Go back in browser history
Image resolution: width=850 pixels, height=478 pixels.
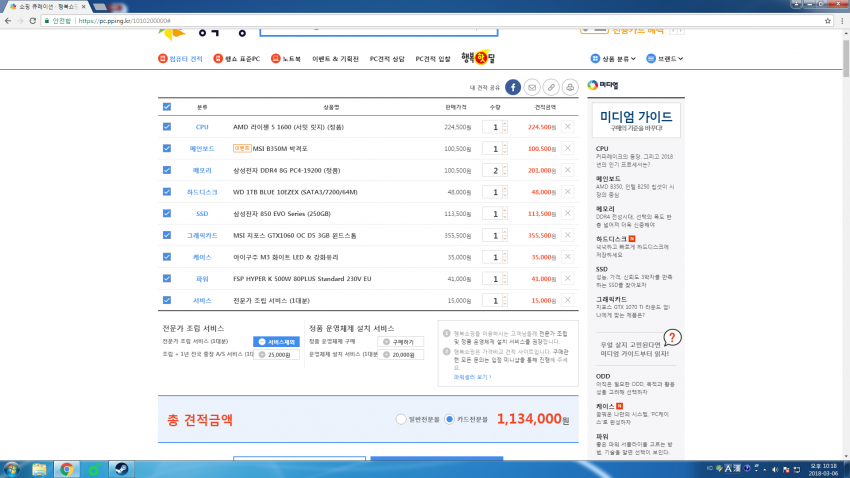pos(8,21)
